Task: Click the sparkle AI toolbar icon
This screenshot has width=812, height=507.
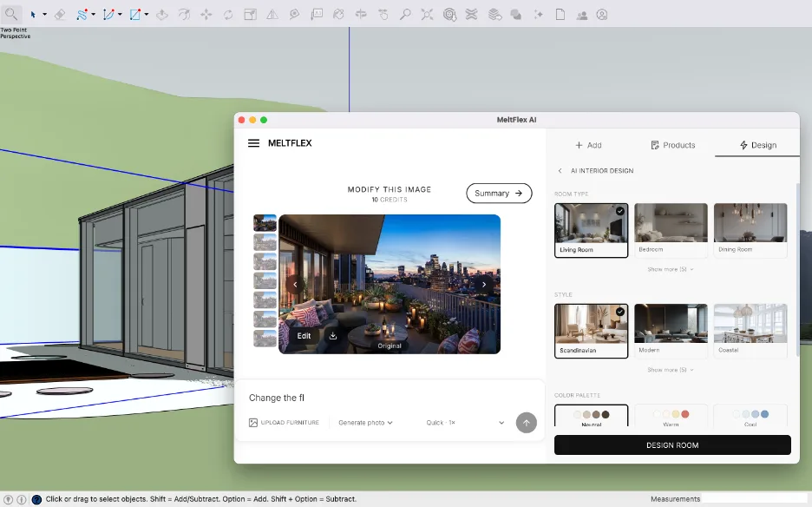Action: [538, 15]
